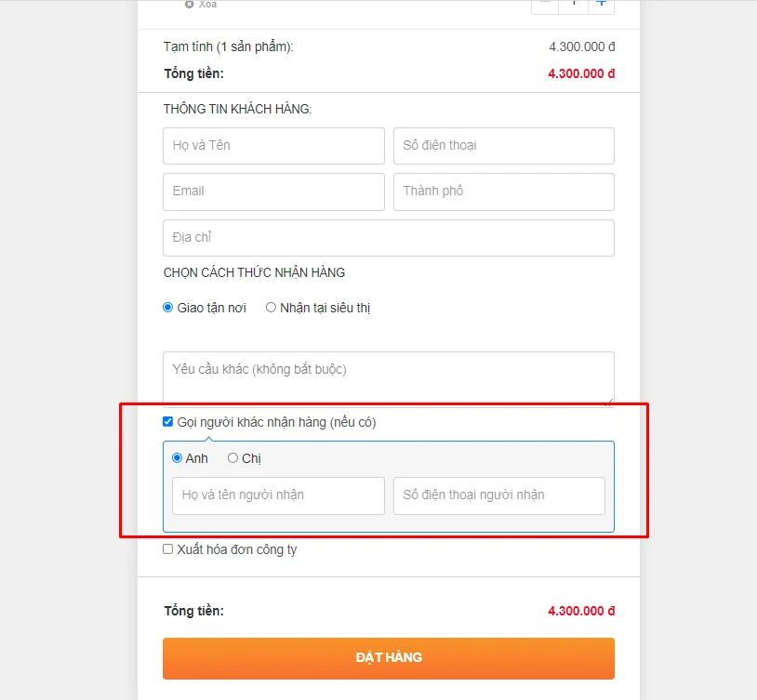This screenshot has width=757, height=700.
Task: Focus the Số điện thoại input
Action: pyautogui.click(x=503, y=146)
